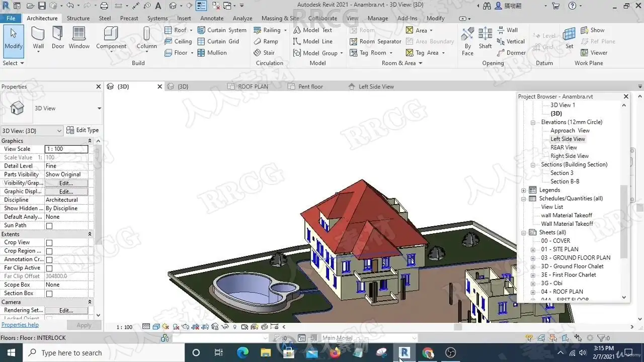Viewport: 644px width, 362px height.
Task: Enable the Crop View checkbox
Action: point(49,243)
